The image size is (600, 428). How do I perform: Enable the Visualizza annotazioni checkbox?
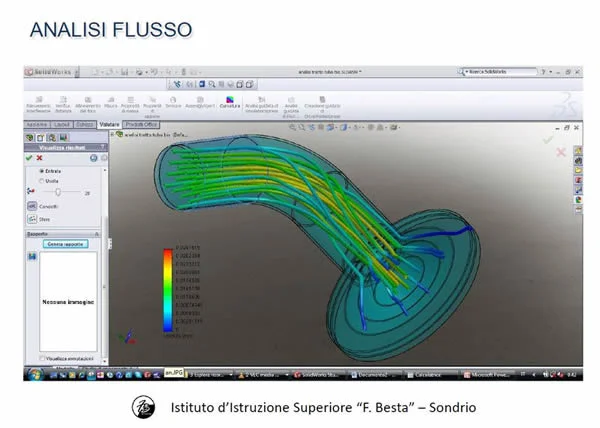pos(40,357)
